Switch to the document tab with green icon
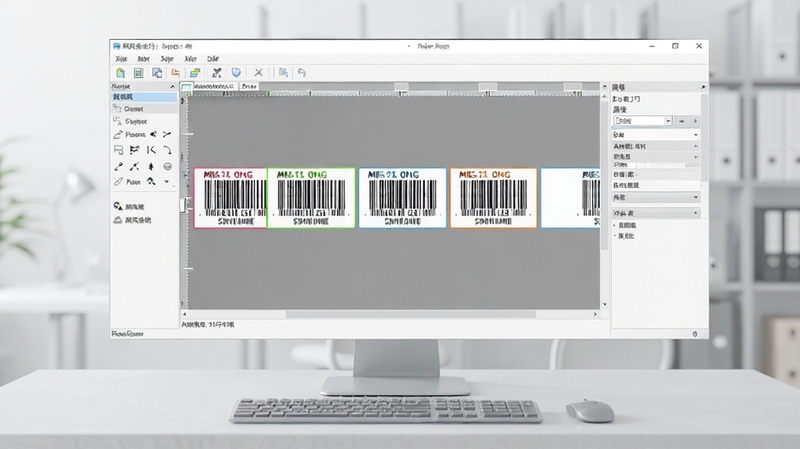 pos(209,87)
